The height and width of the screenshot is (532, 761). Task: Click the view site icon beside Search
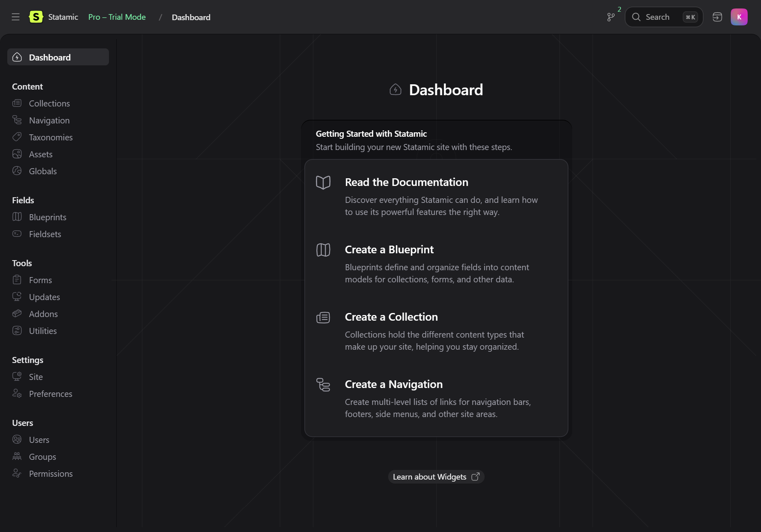[717, 17]
